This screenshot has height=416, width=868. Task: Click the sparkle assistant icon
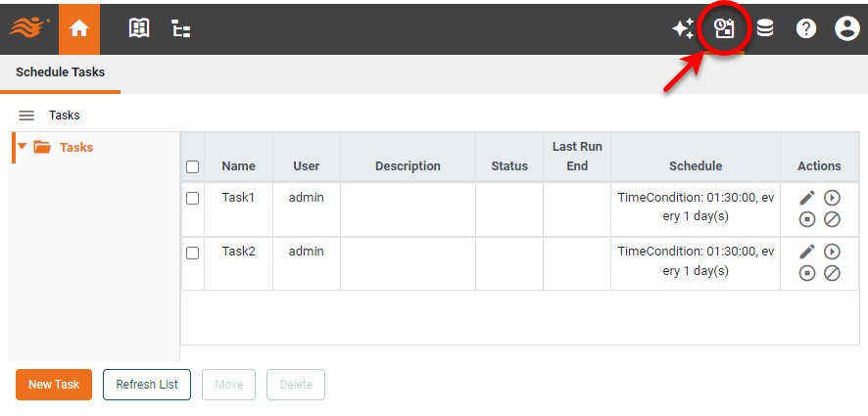pos(683,29)
